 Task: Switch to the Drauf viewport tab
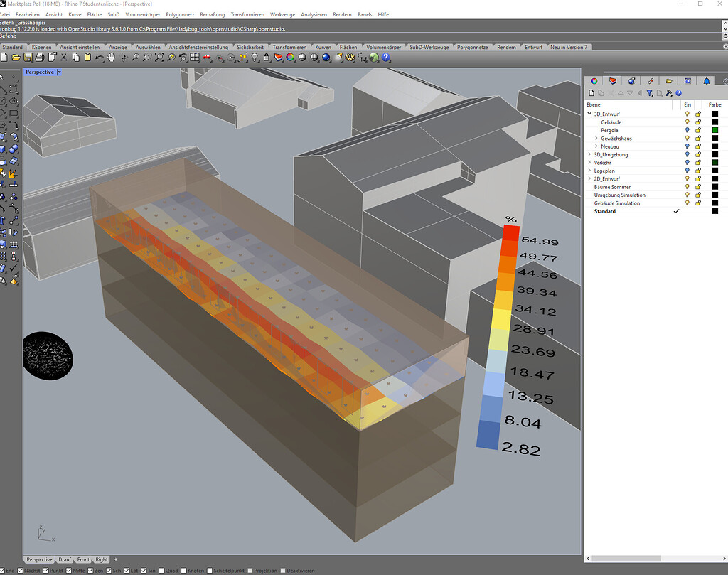point(64,559)
